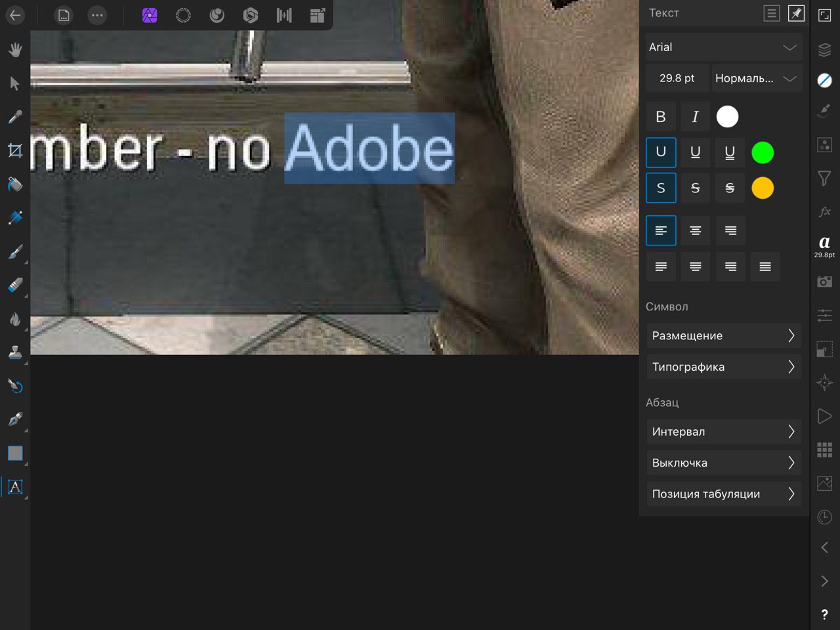
Task: Apply double strikethrough
Action: (x=730, y=188)
